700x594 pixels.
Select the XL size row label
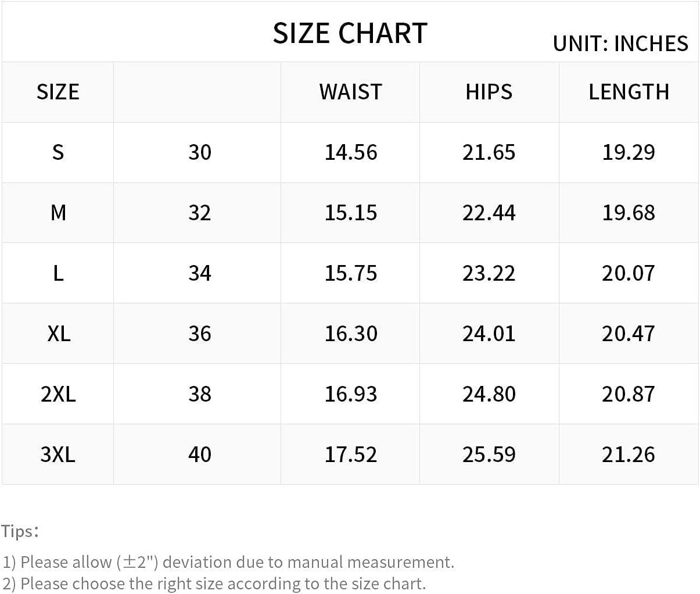tap(58, 334)
